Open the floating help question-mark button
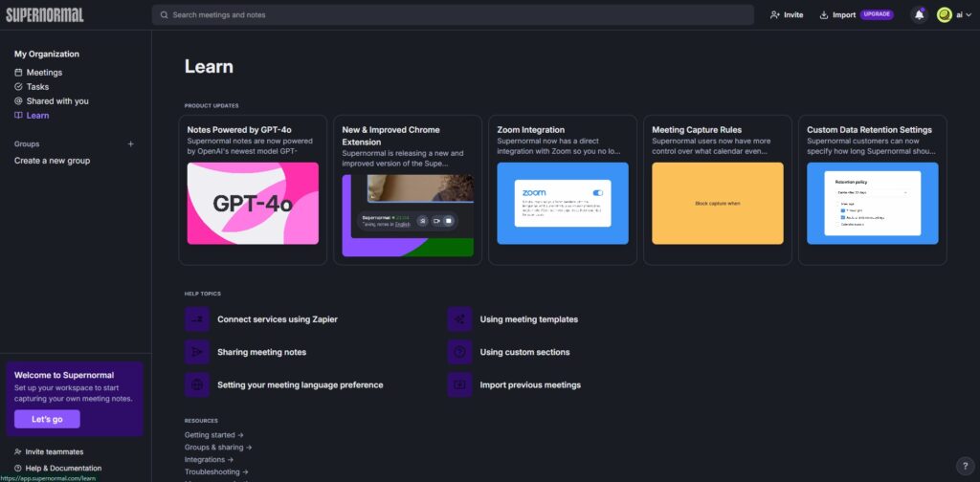 pos(965,466)
